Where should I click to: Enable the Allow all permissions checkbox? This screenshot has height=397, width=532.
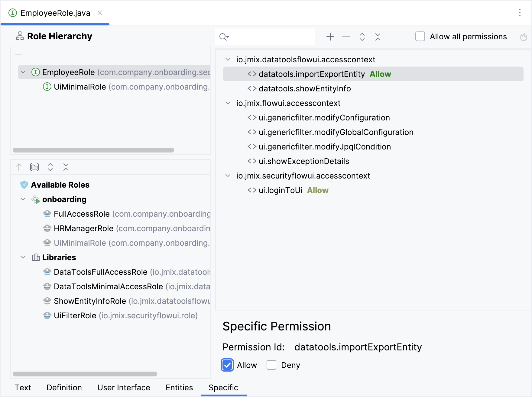pyautogui.click(x=420, y=37)
